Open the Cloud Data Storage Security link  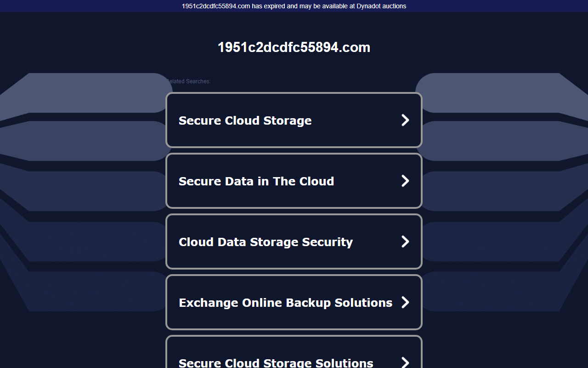click(294, 241)
